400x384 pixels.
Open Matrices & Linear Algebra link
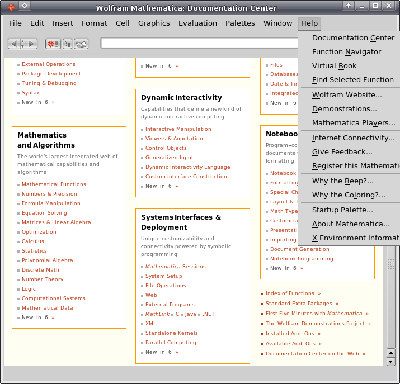(56, 222)
